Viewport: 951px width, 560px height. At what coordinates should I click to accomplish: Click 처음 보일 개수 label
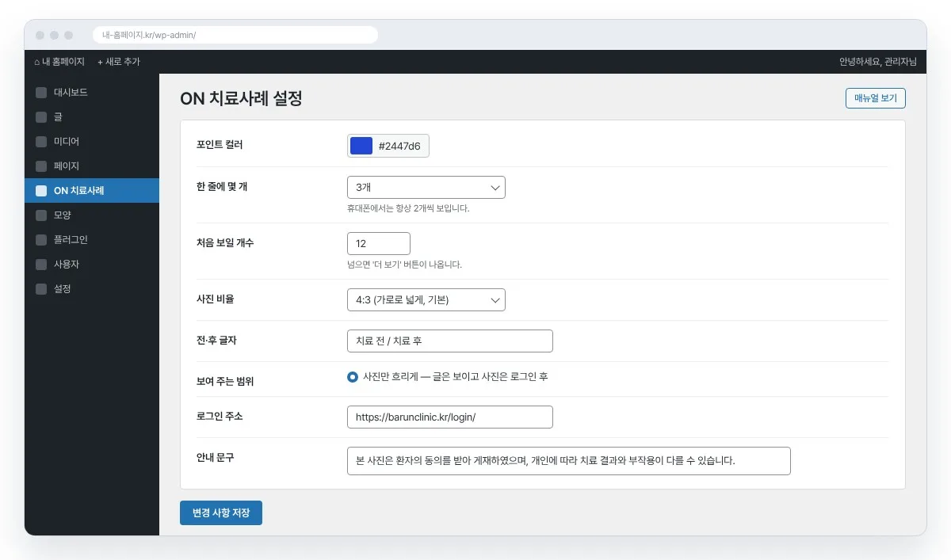(x=225, y=242)
